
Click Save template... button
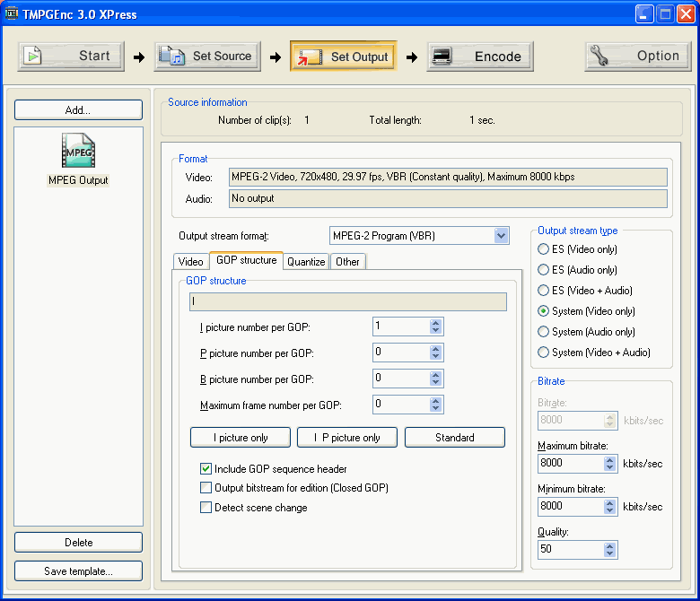79,571
